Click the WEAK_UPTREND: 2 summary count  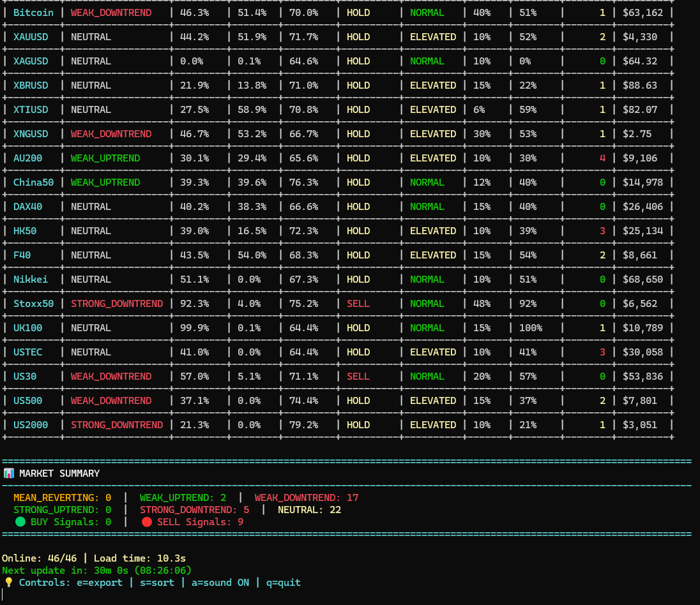coord(183,498)
